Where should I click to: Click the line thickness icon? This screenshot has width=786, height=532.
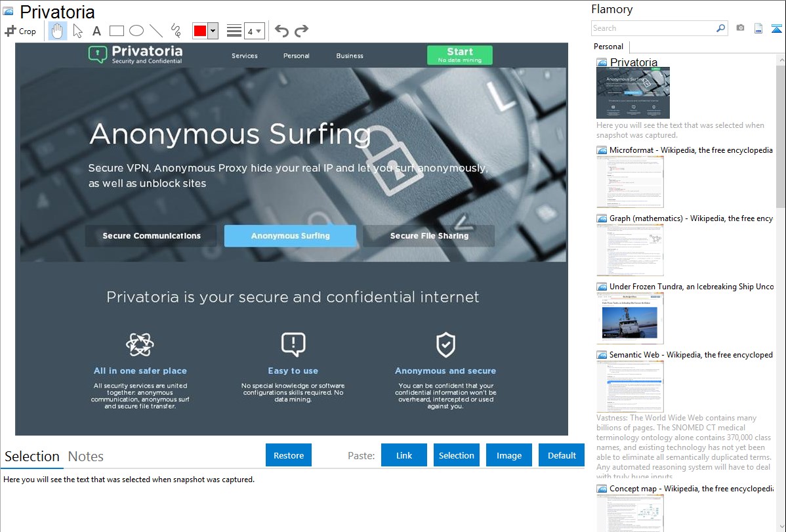(x=234, y=31)
